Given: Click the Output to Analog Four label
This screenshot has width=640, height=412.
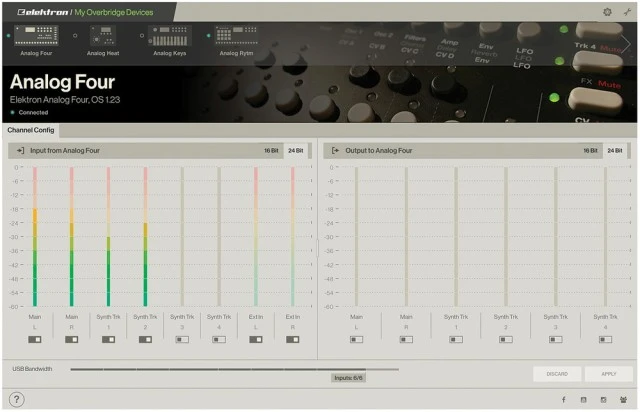Looking at the screenshot, I should tap(379, 151).
